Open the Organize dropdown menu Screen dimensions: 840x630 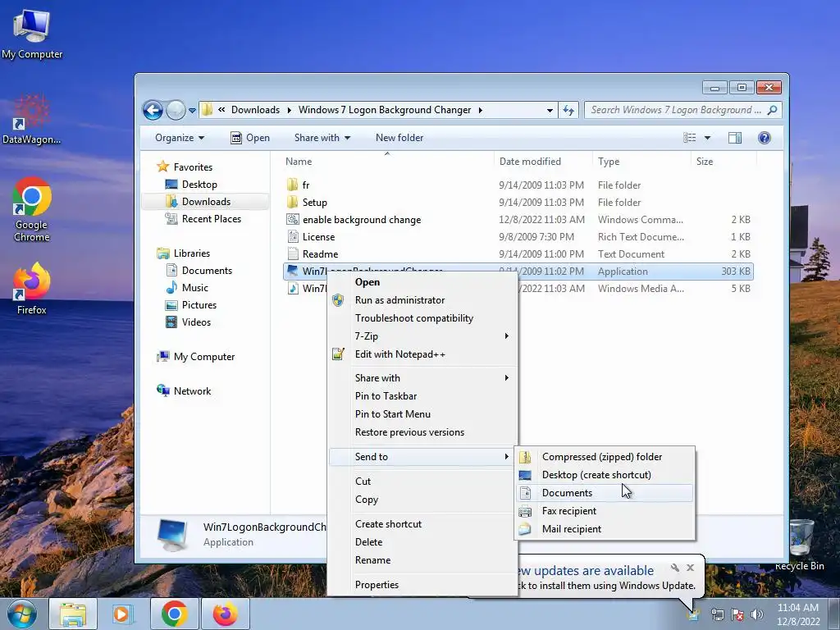(180, 138)
